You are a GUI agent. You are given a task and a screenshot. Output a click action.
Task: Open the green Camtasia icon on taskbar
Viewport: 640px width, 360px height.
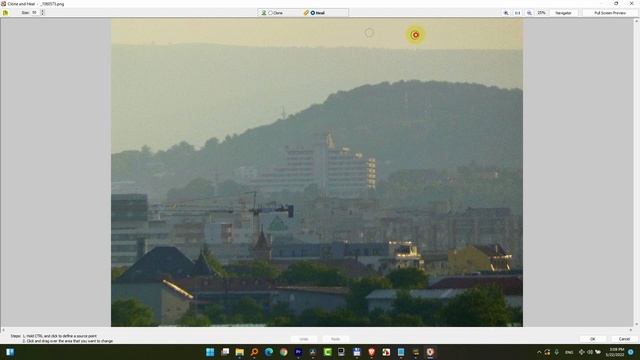(327, 352)
